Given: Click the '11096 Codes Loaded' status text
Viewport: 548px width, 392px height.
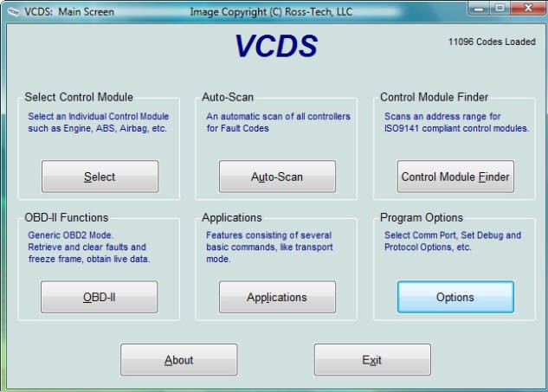Looking at the screenshot, I should click(x=492, y=42).
